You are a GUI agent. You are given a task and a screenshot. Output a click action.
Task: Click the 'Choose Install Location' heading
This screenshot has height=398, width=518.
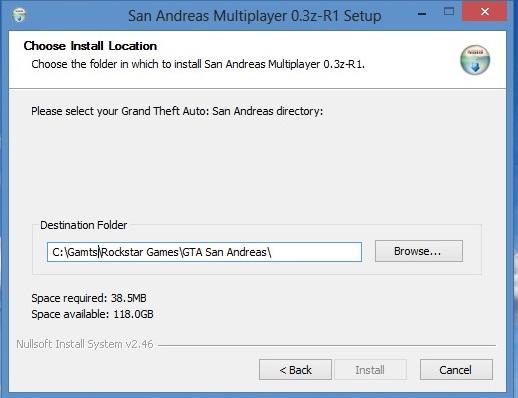(90, 46)
